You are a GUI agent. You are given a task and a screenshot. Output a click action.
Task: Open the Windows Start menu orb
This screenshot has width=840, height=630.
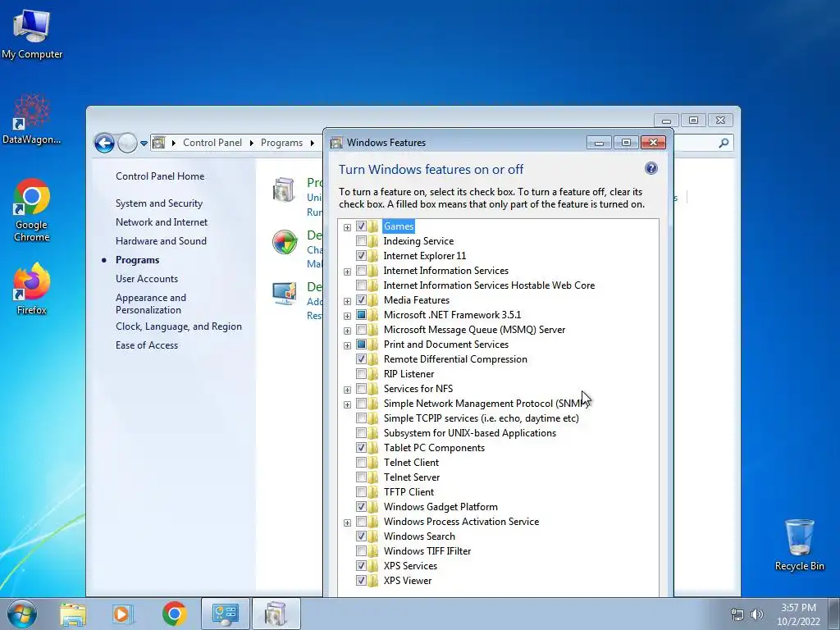click(22, 614)
